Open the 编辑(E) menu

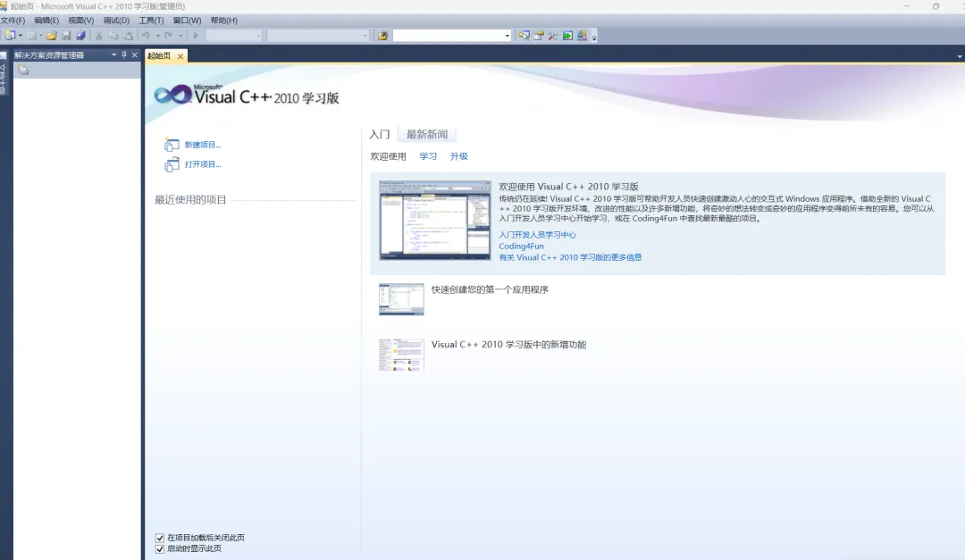pyautogui.click(x=46, y=21)
